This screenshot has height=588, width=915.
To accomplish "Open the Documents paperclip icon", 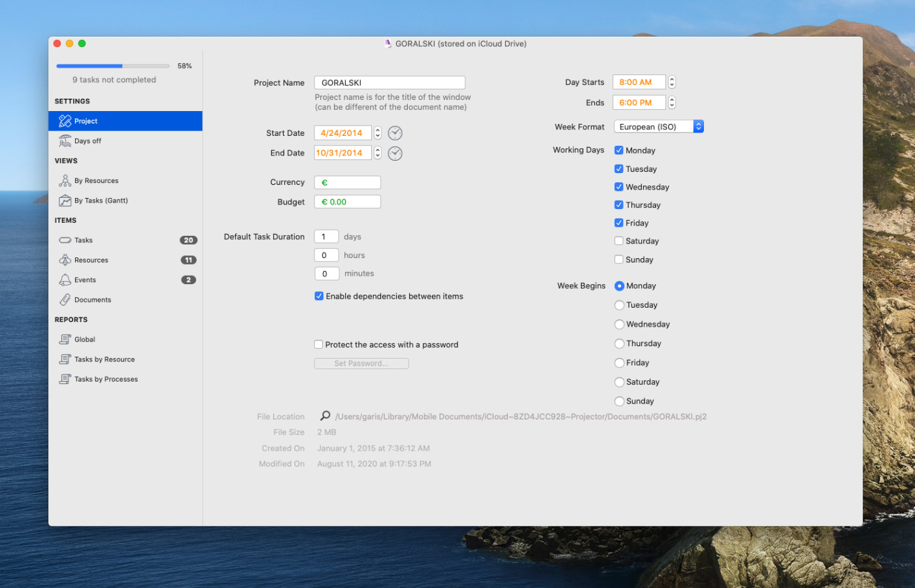I will (65, 300).
